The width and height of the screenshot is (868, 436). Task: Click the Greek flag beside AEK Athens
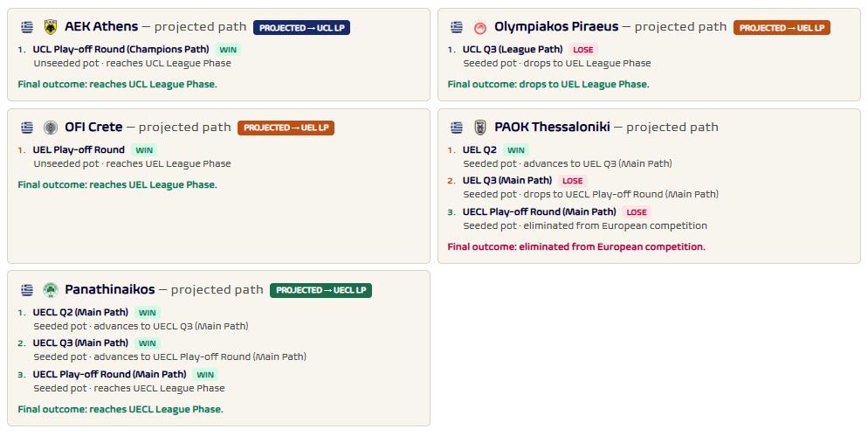(x=26, y=27)
